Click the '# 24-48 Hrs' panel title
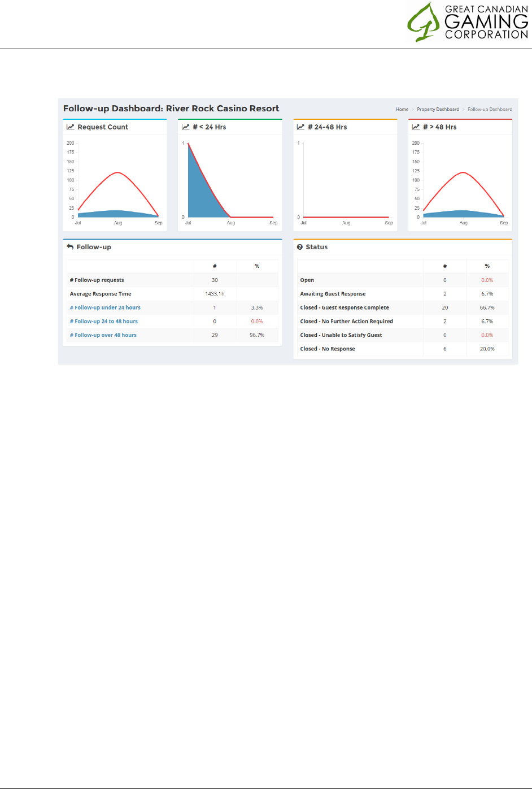Screen dimensions: 532x789 pos(328,127)
